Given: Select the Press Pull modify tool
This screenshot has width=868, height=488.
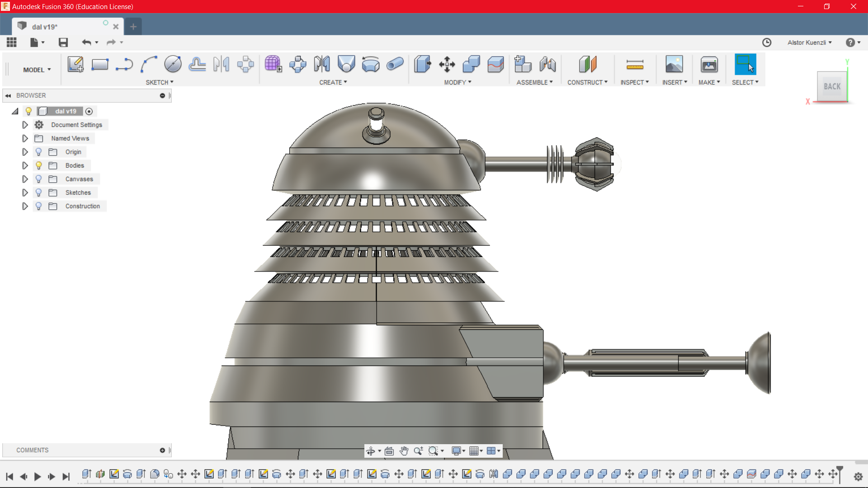Looking at the screenshot, I should pos(423,64).
